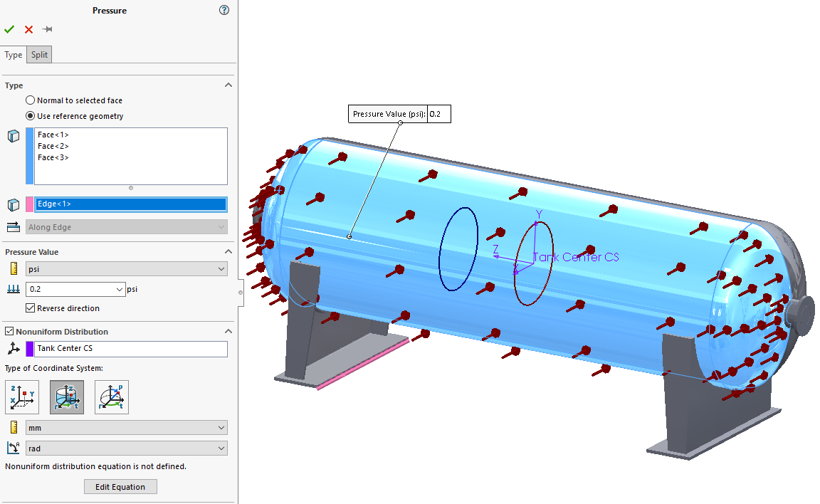This screenshot has width=820, height=504.
Task: Open the mm length unit dropdown
Action: tap(126, 428)
